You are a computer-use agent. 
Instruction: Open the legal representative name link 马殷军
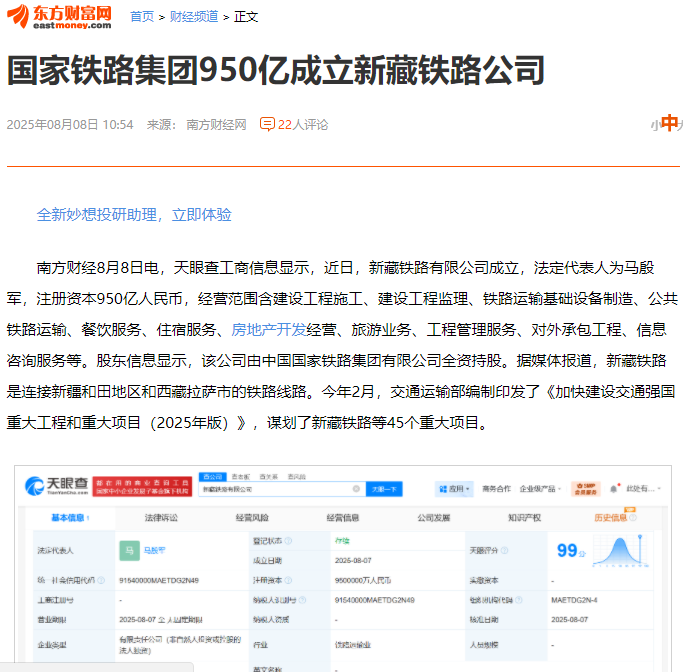coord(154,550)
